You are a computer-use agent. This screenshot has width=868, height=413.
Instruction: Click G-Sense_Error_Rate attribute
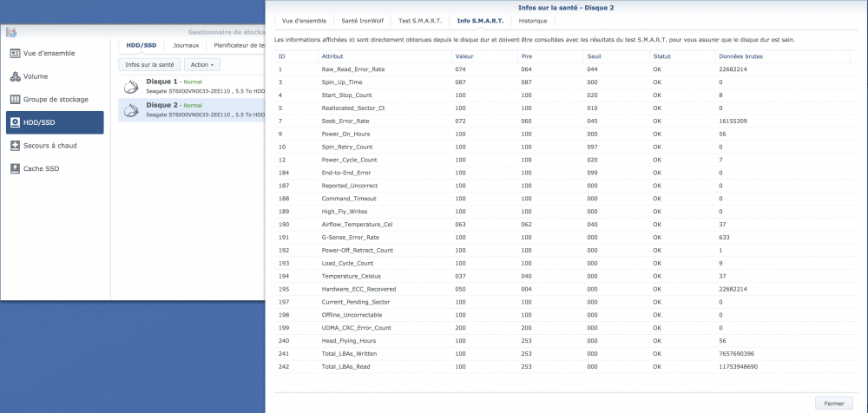351,237
